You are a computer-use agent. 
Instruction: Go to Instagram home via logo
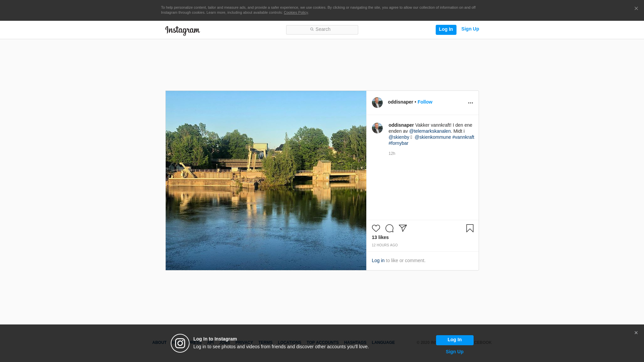(x=182, y=31)
